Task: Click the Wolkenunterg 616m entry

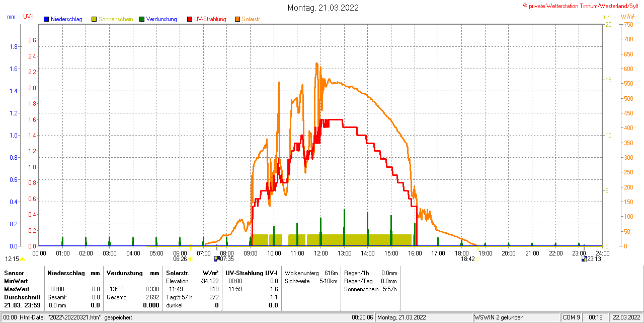Action: click(311, 273)
